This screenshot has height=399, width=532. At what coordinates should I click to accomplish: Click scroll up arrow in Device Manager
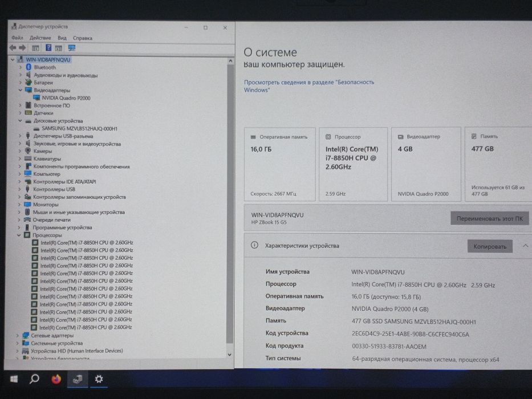click(x=230, y=61)
